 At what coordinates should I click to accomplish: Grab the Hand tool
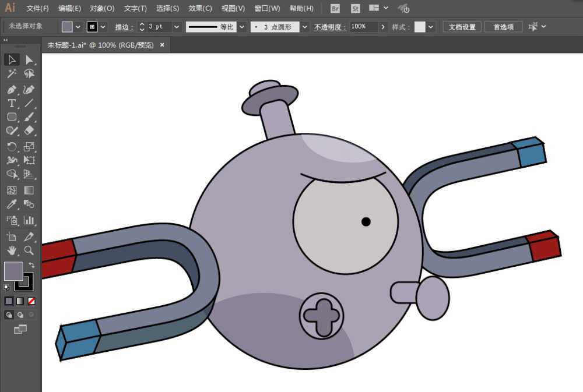coord(12,251)
